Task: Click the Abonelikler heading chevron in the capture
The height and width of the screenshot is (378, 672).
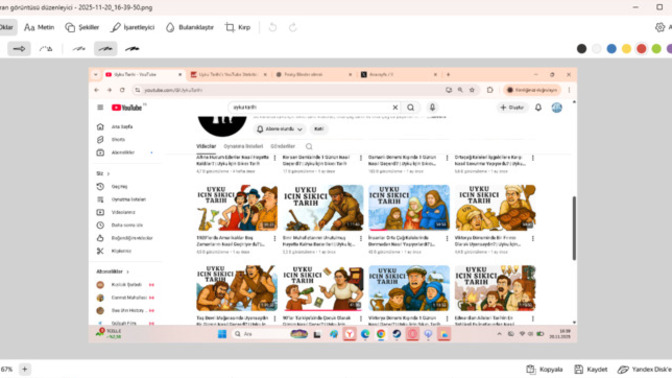Action: (x=128, y=272)
